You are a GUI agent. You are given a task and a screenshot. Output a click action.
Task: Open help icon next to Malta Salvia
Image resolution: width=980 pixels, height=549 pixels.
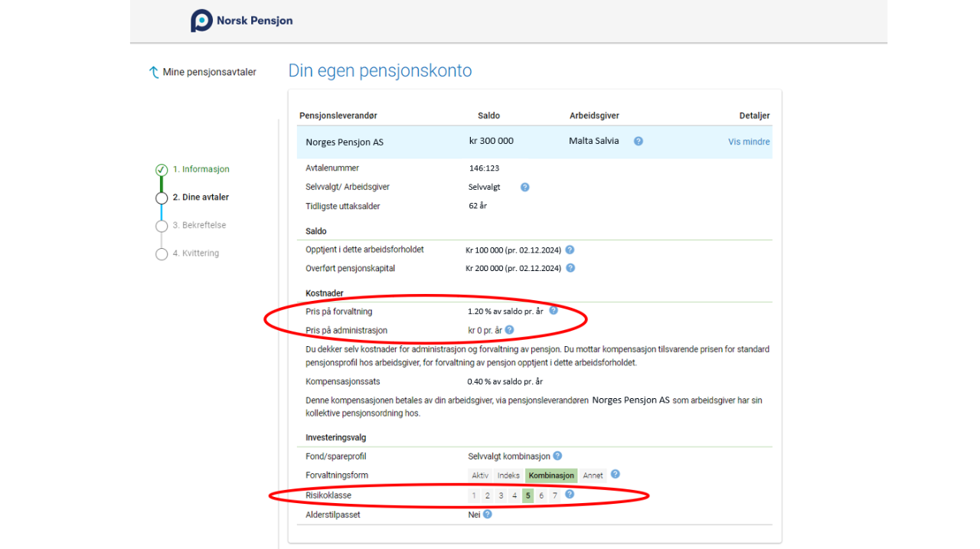click(638, 142)
